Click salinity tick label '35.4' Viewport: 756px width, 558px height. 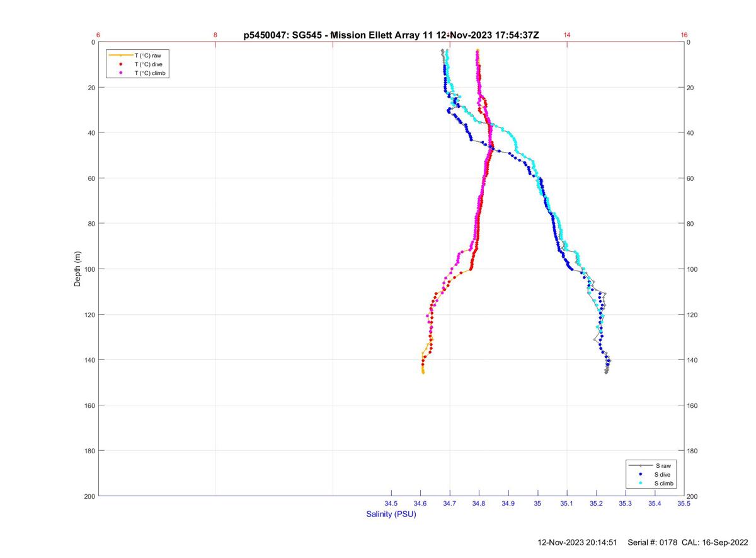[655, 503]
